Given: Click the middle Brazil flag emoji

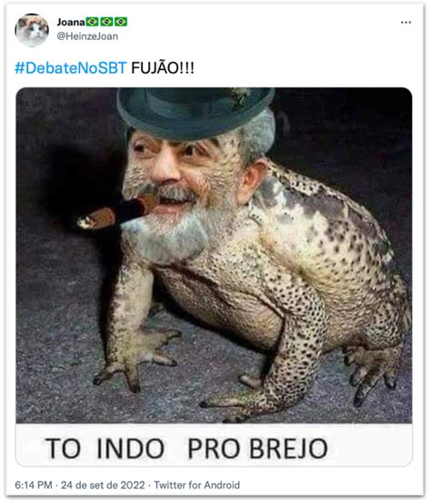Looking at the screenshot, I should (x=106, y=22).
